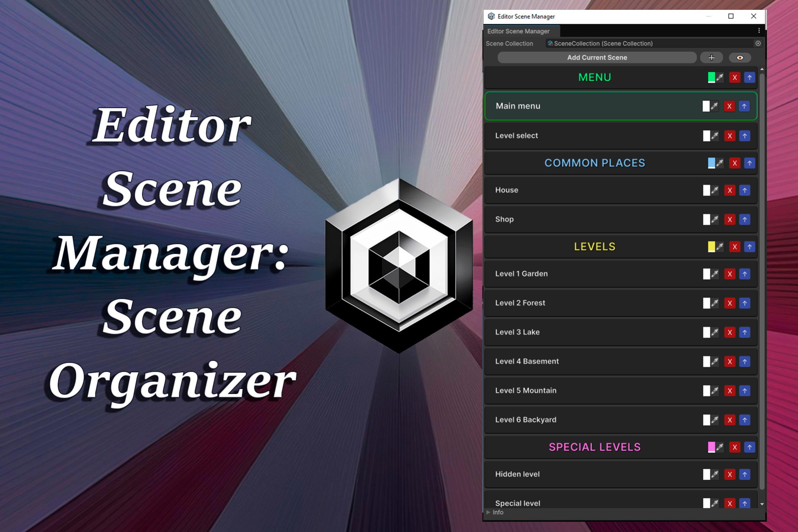
Task: Toggle visibility with the eye button
Action: (739, 58)
